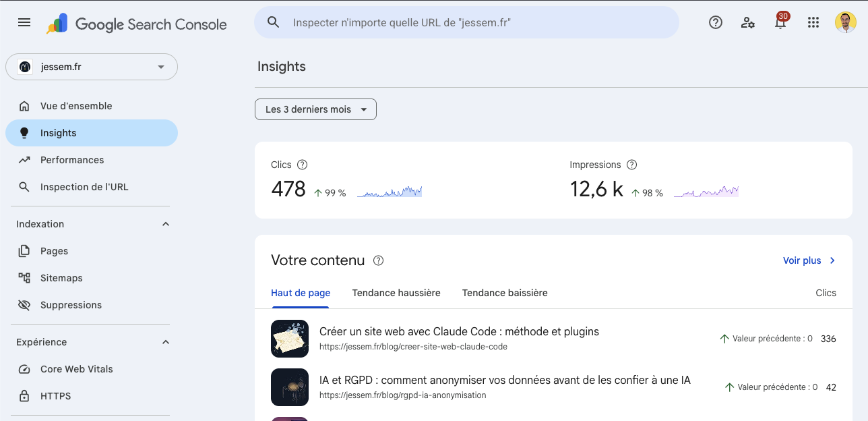Open the Google apps grid
The width and height of the screenshot is (868, 421).
[813, 22]
